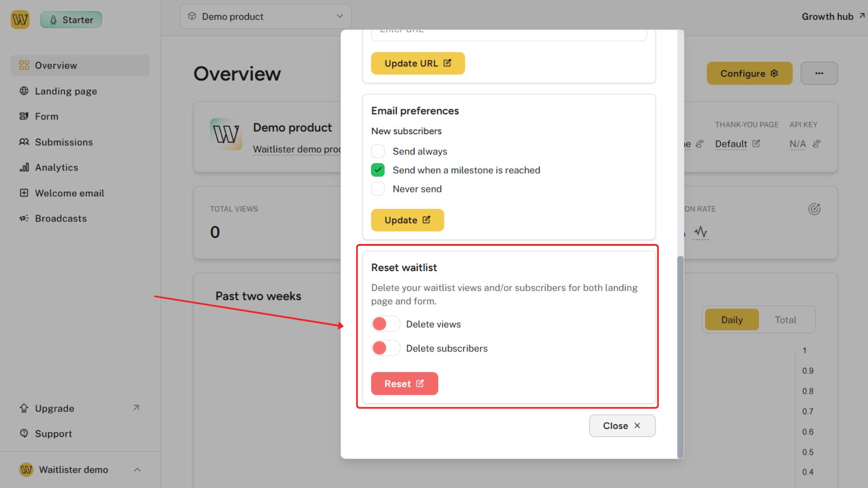The image size is (868, 488).
Task: Click the Update email preferences button
Action: 407,220
